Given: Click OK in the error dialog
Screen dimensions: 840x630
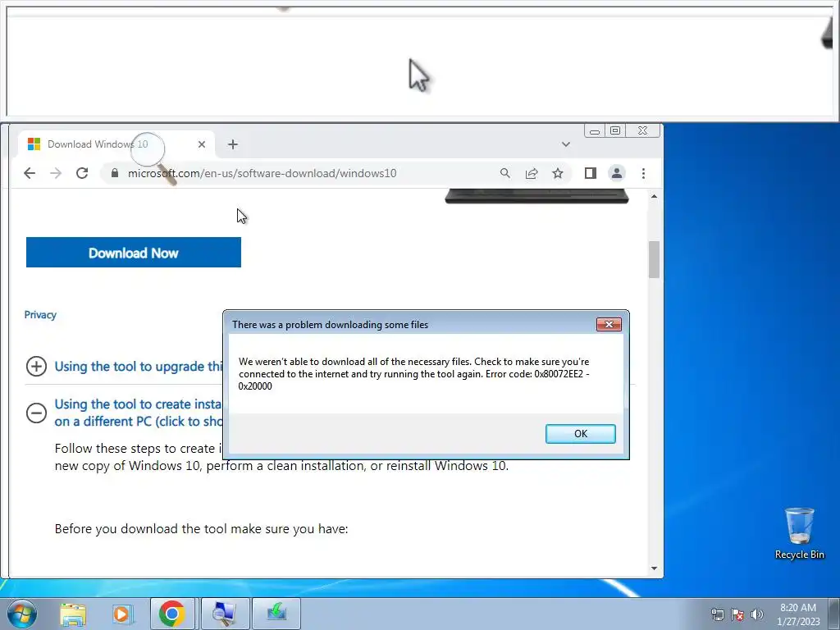Looking at the screenshot, I should click(x=581, y=433).
